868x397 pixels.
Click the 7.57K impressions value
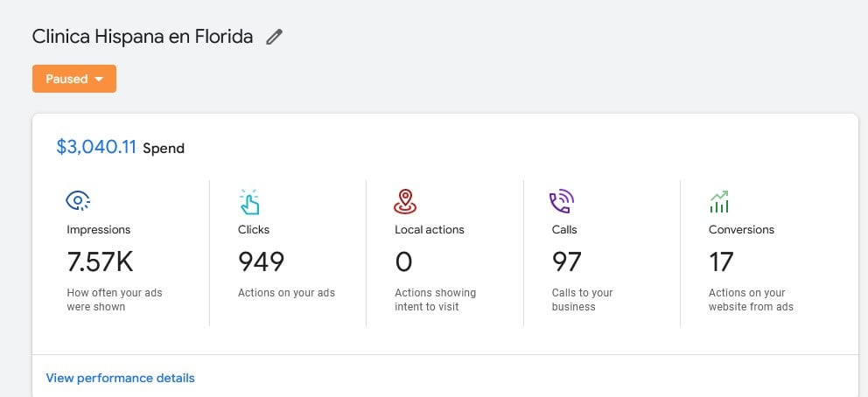pyautogui.click(x=100, y=261)
